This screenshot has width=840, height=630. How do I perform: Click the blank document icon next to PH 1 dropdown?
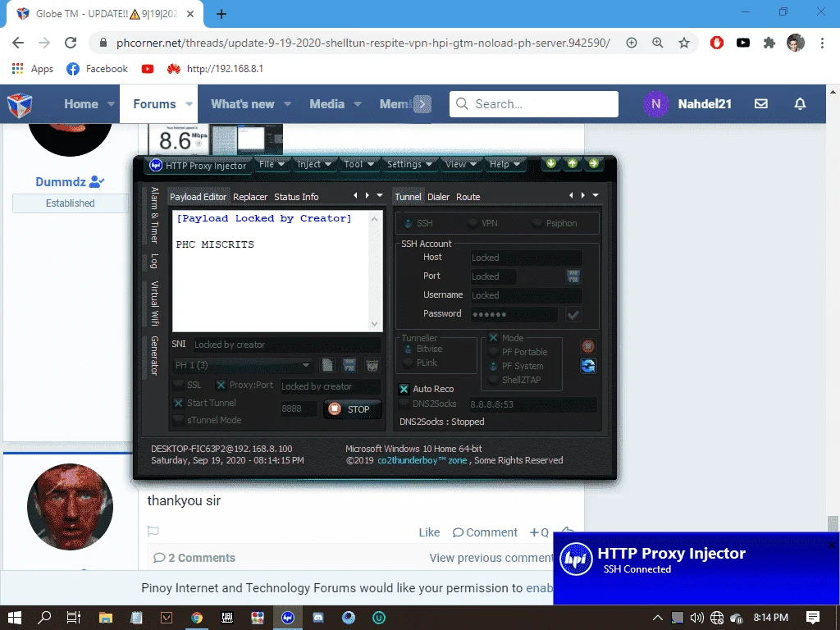(327, 365)
